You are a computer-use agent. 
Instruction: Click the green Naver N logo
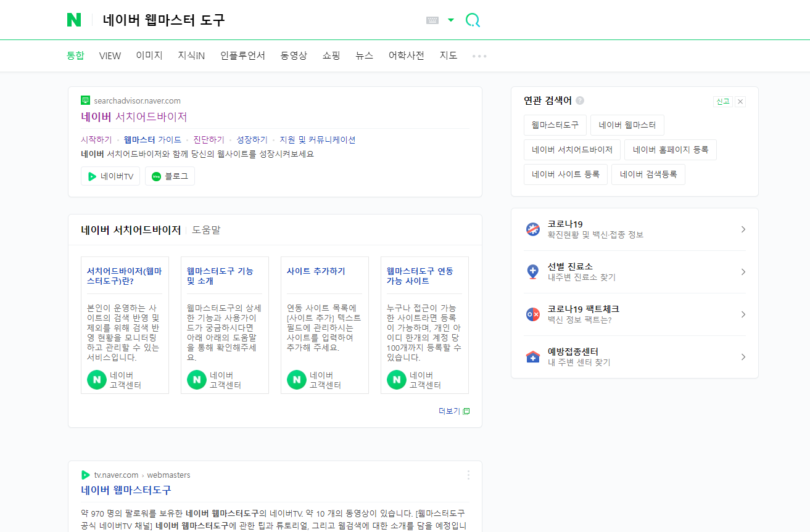tap(74, 20)
